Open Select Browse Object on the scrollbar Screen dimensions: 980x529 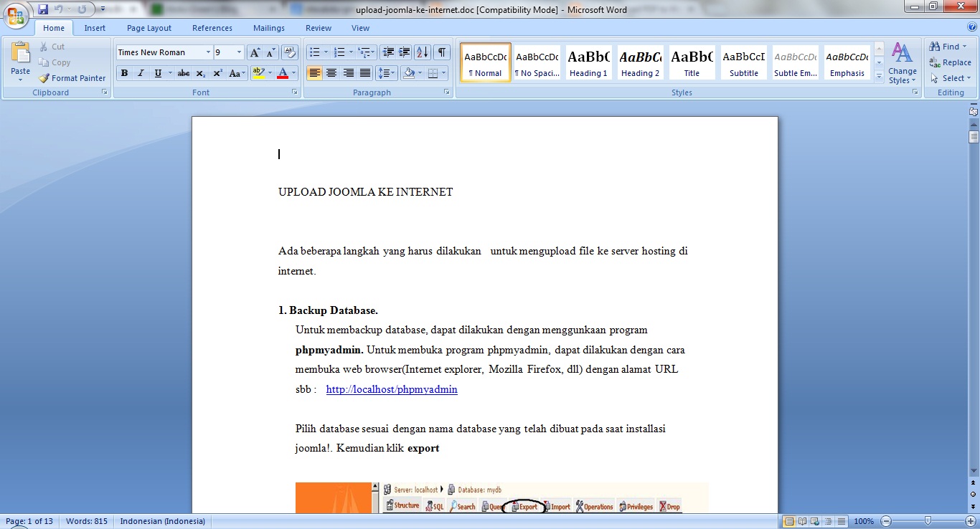point(974,494)
